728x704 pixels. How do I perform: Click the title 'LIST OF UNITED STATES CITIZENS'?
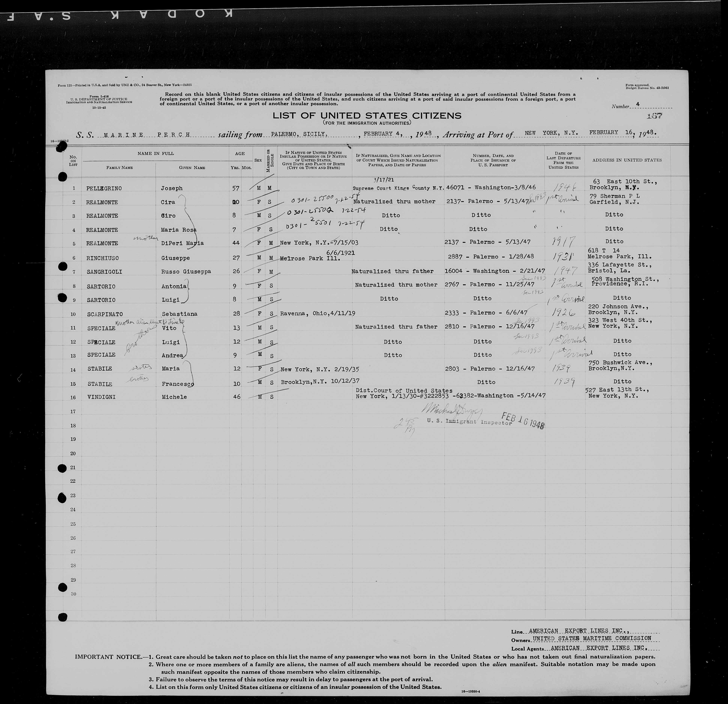(367, 116)
